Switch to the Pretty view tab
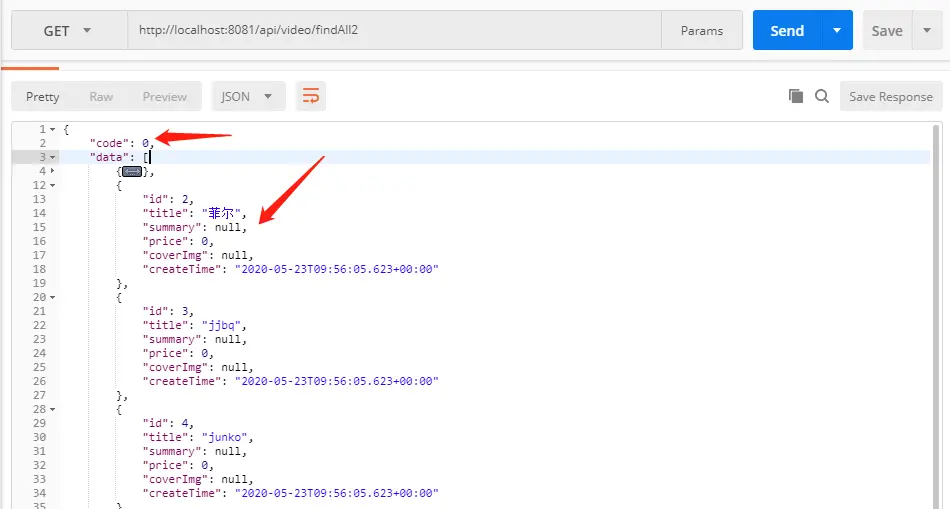 [x=42, y=96]
